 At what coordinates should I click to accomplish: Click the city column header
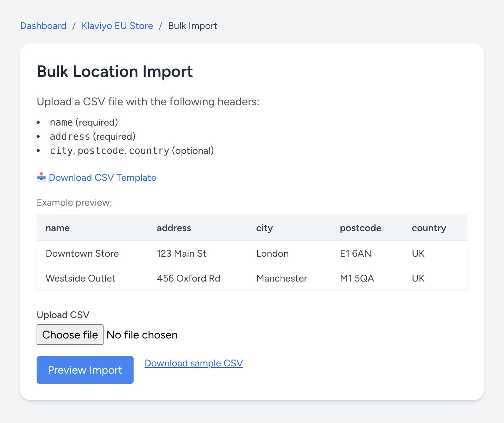click(264, 228)
